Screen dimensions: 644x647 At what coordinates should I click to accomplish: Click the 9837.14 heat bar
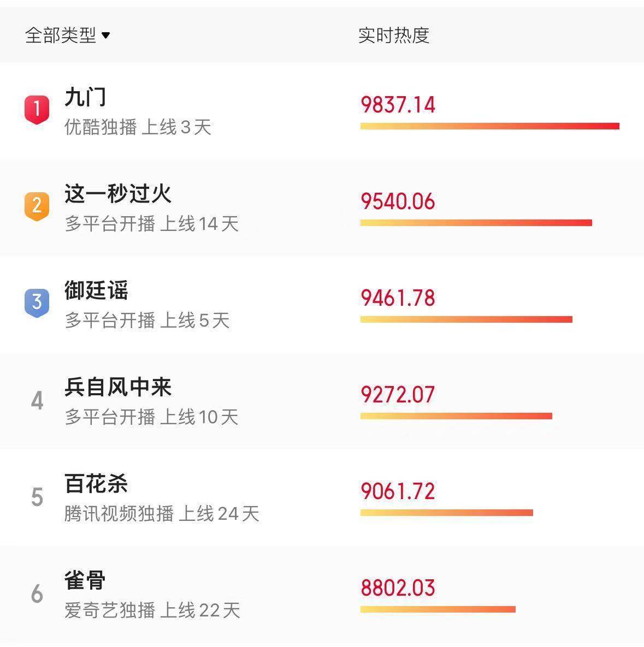tap(489, 126)
